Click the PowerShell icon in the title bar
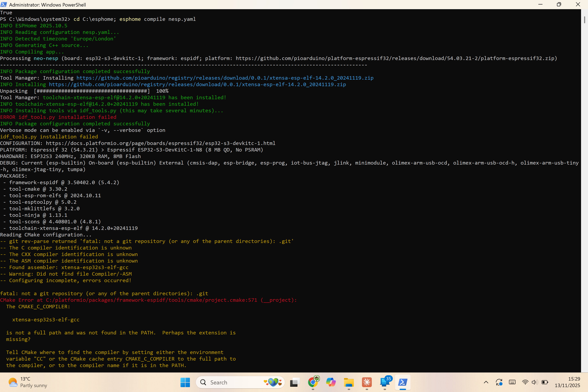 pos(3,4)
